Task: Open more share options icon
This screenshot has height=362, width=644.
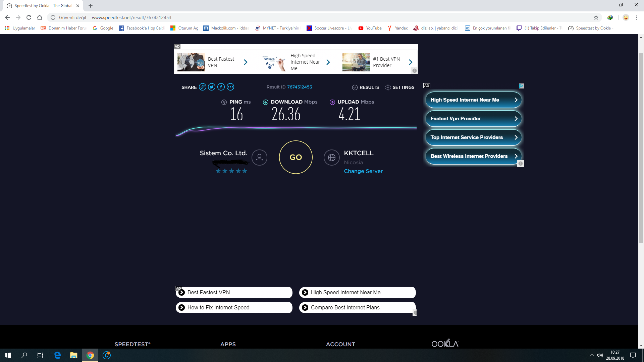Action: pyautogui.click(x=230, y=87)
